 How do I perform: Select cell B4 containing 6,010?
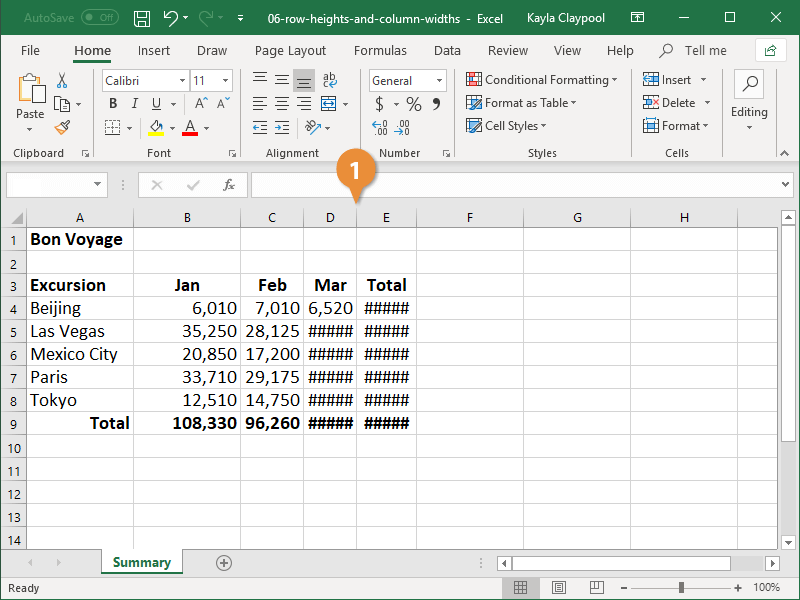tap(187, 308)
